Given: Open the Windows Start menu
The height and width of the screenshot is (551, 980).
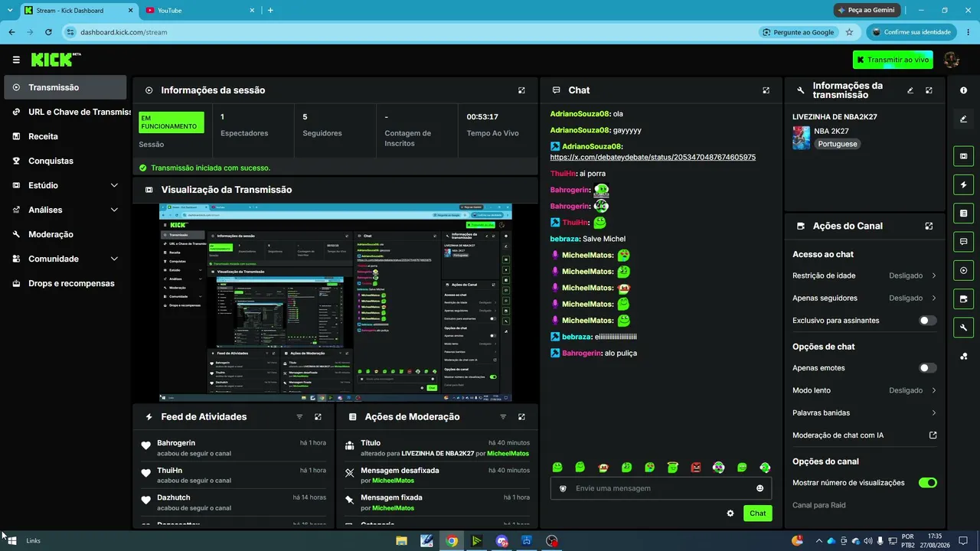Looking at the screenshot, I should [x=12, y=541].
